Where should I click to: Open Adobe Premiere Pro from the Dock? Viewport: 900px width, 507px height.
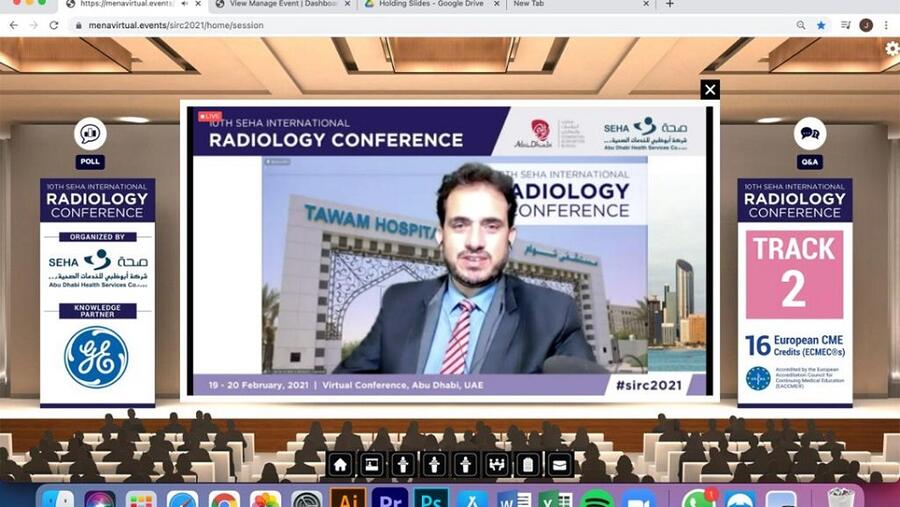[x=390, y=499]
